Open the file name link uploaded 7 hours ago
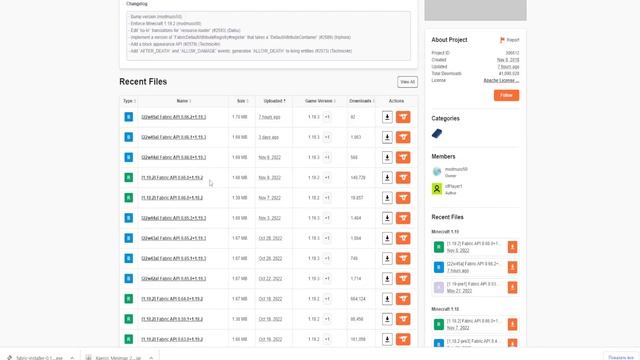This screenshot has height=360, width=640. (x=173, y=117)
